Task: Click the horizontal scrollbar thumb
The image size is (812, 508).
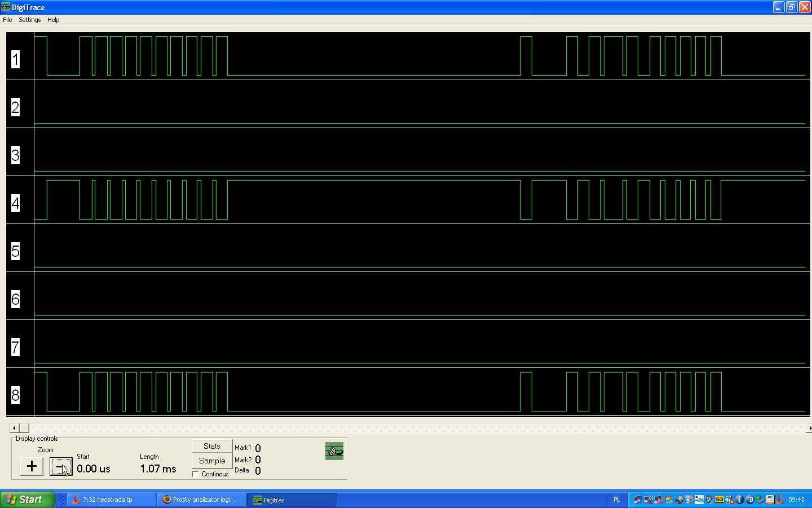Action: 24,428
